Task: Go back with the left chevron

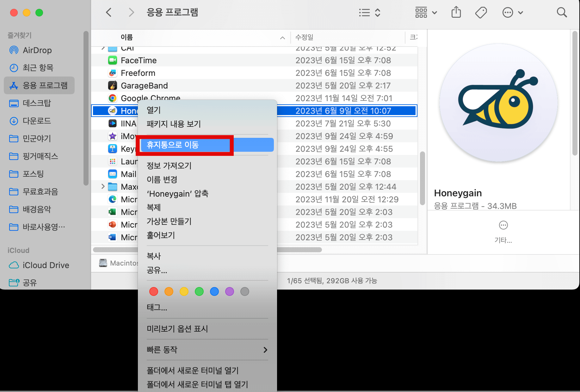Action: point(109,13)
